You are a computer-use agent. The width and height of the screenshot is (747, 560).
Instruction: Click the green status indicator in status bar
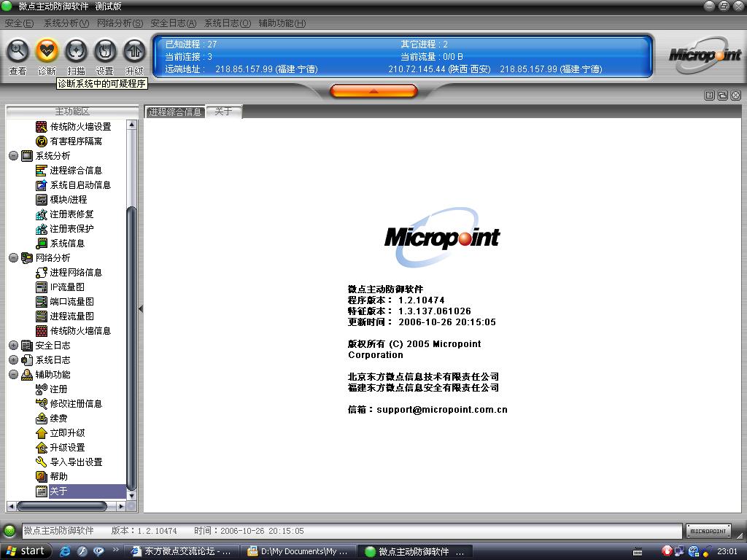(x=9, y=531)
